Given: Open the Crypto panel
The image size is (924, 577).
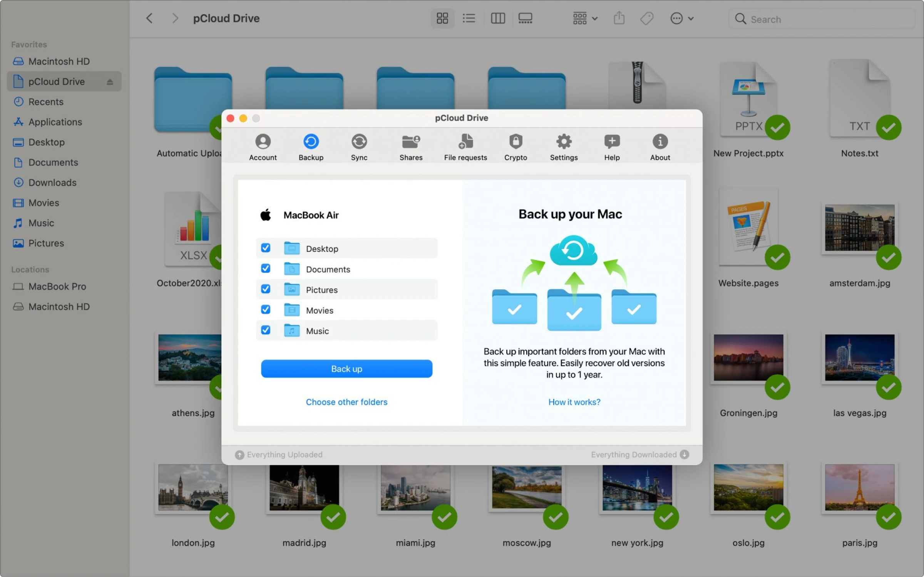Looking at the screenshot, I should click(516, 146).
